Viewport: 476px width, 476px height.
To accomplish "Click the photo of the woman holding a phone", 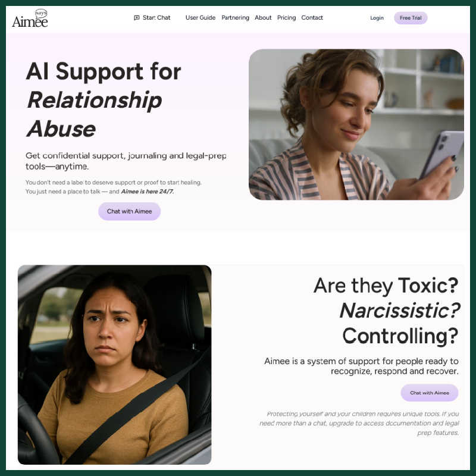I will click(356, 124).
